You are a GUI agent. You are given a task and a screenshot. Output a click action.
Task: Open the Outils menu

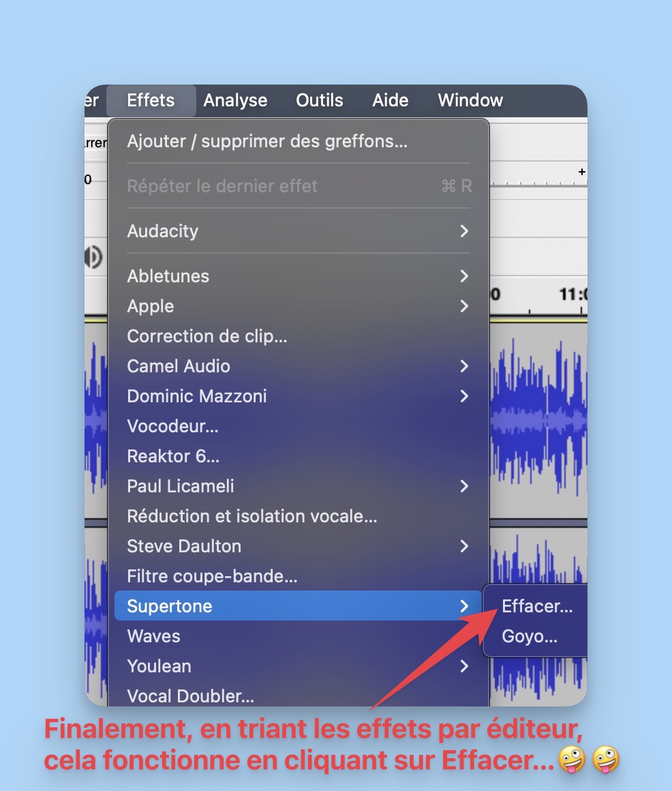(x=319, y=100)
